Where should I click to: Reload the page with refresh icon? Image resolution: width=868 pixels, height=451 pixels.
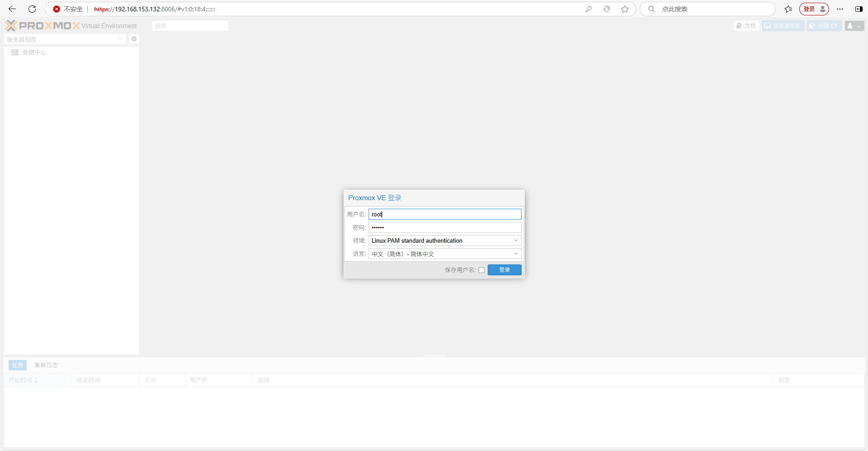(32, 9)
